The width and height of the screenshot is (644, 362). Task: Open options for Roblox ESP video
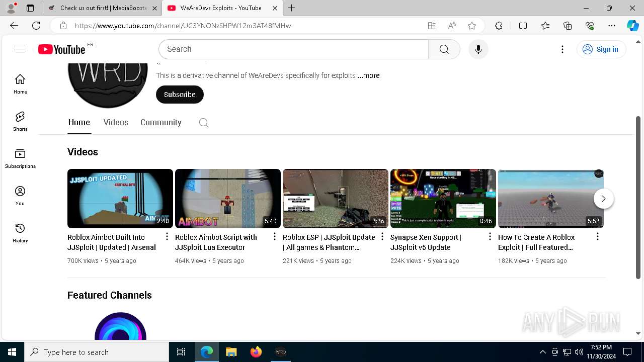click(382, 236)
